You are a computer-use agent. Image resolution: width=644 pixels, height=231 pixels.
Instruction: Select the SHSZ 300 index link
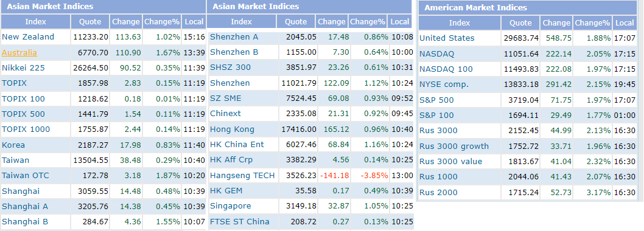pos(231,67)
